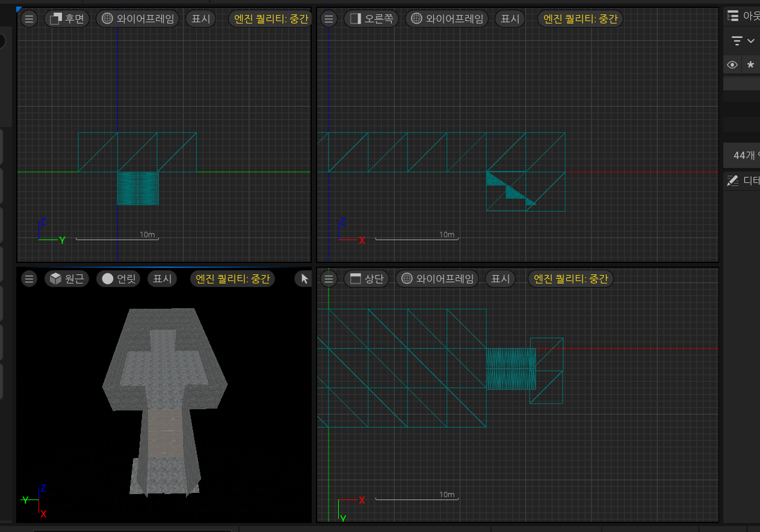The width and height of the screenshot is (760, 532).
Task: Open 엔진 퀄리티 setting in 원근 viewport
Action: click(x=232, y=279)
